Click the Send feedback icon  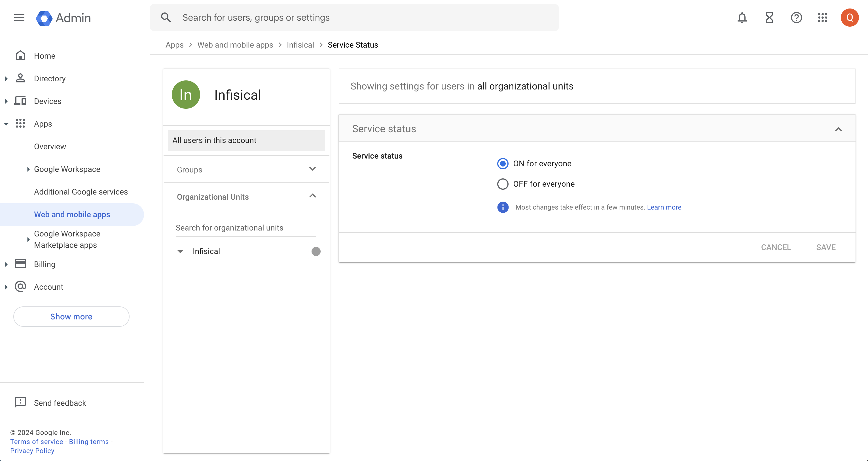(x=20, y=402)
